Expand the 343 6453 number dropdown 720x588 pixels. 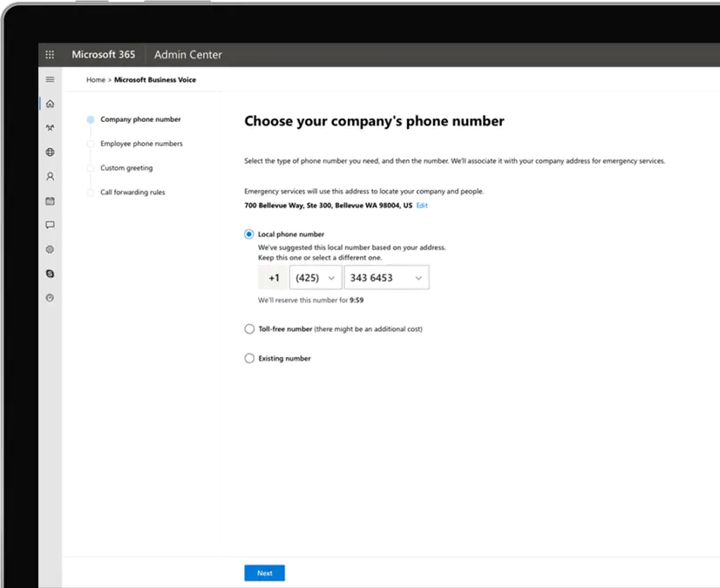386,278
